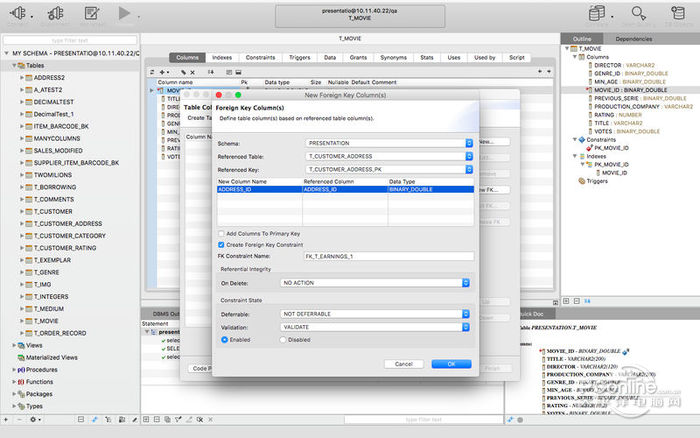
Task: Click the FK Constraint Name input field
Action: pos(388,256)
